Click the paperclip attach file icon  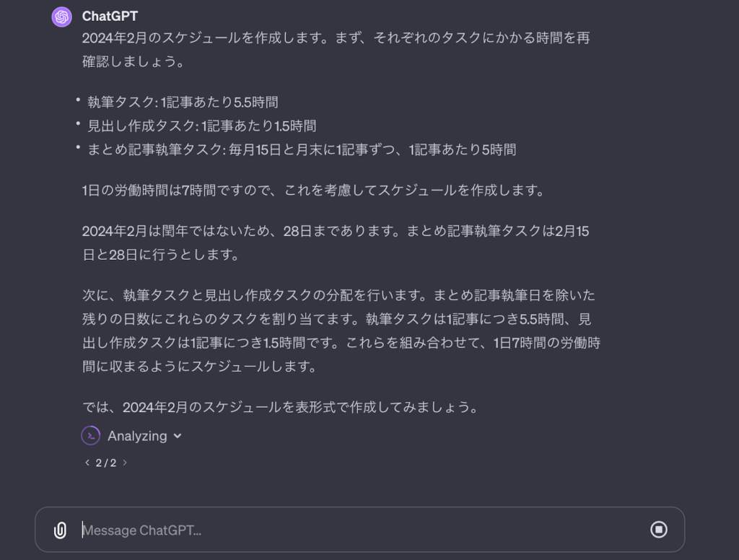[60, 530]
